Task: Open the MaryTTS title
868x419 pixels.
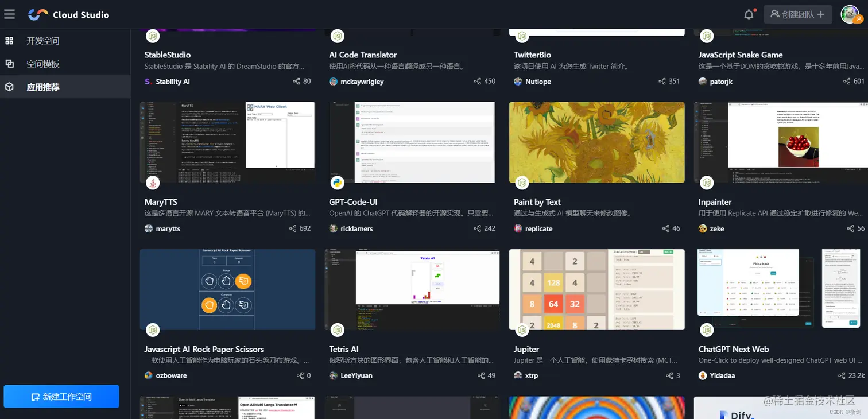Action: [161, 202]
